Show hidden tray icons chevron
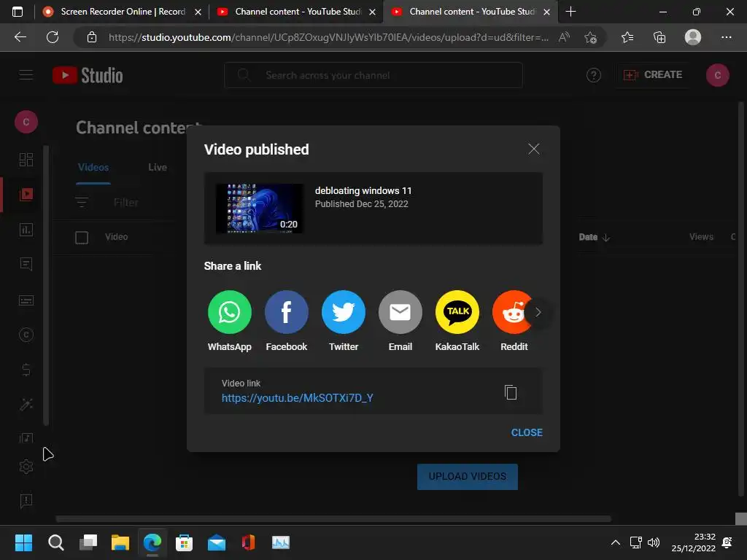The height and width of the screenshot is (560, 747). click(x=616, y=542)
